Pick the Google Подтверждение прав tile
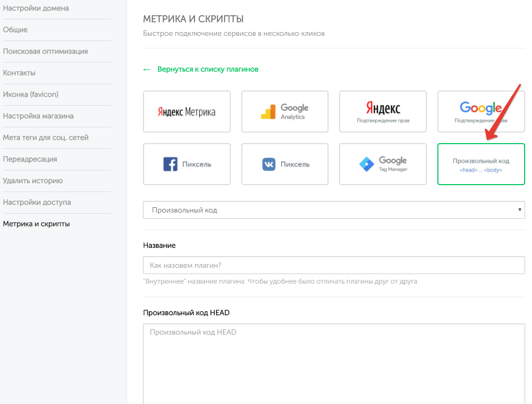Screen dimensions: 532x404 pyautogui.click(x=480, y=112)
